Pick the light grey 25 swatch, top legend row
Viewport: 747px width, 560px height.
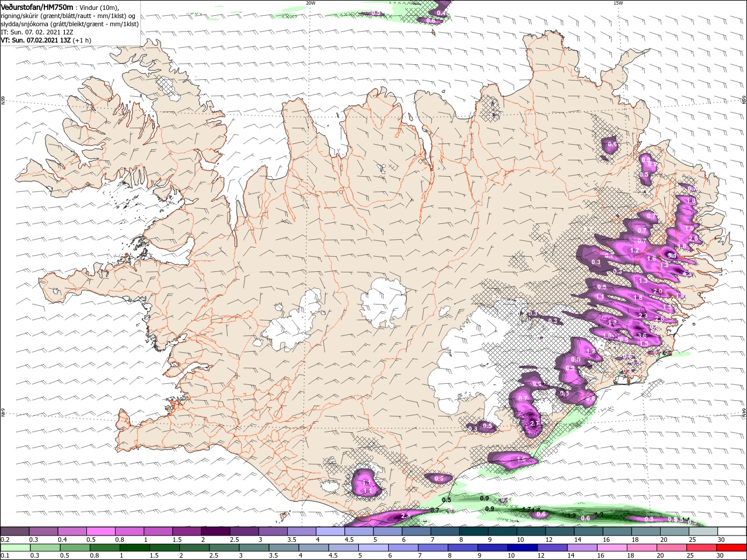click(703, 531)
